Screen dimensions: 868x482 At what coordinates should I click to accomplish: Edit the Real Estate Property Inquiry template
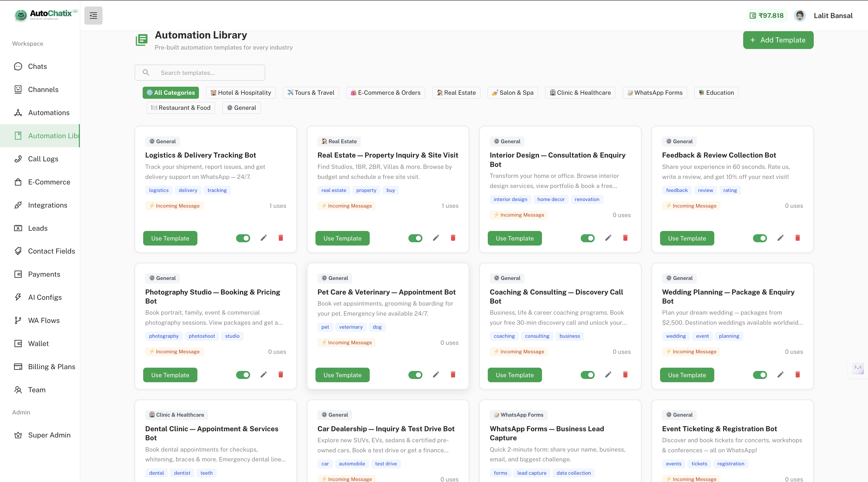point(436,238)
